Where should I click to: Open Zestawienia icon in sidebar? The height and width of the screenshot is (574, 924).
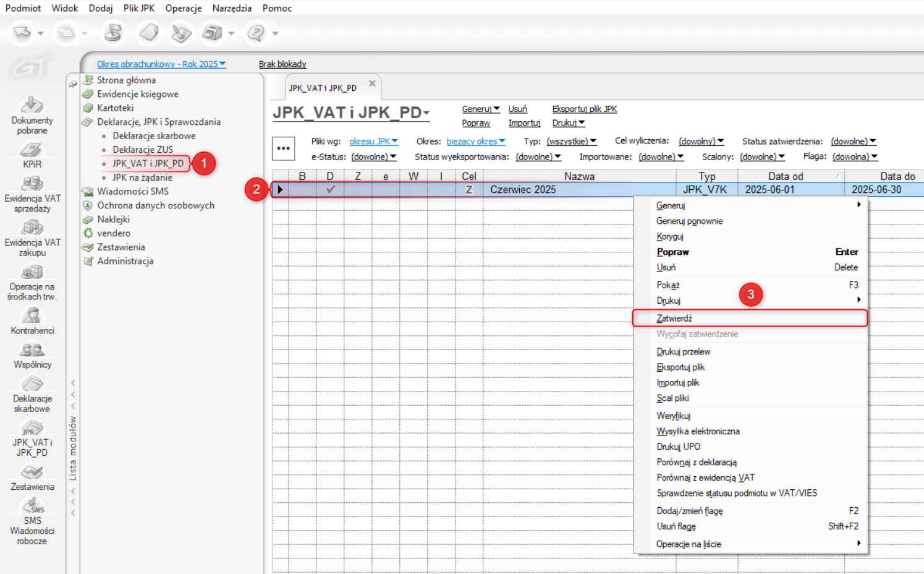point(32,473)
